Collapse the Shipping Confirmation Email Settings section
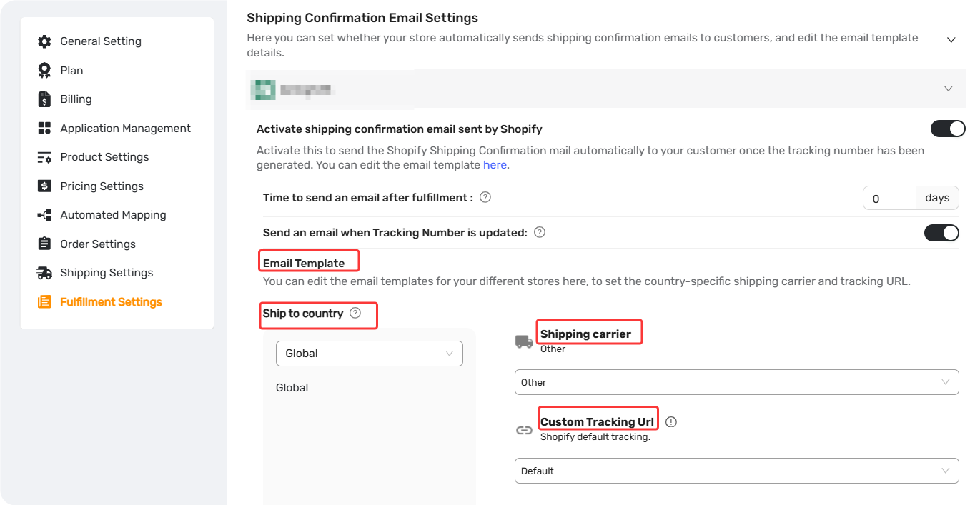980x505 pixels. (x=951, y=40)
